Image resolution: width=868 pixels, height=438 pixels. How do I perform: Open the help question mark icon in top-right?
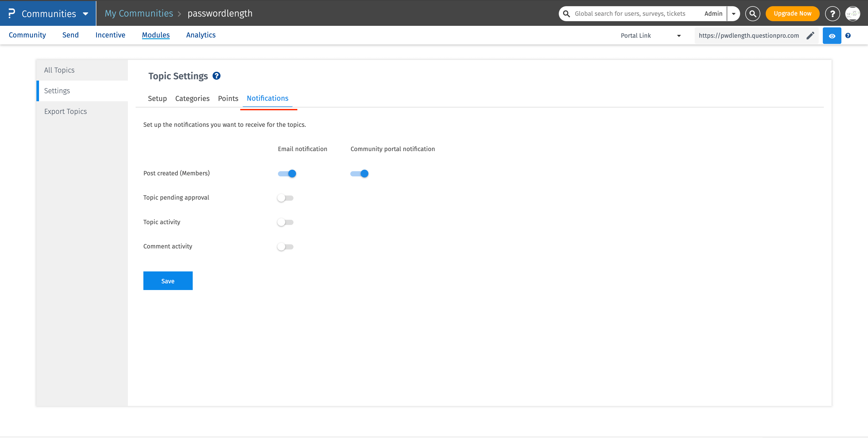832,13
